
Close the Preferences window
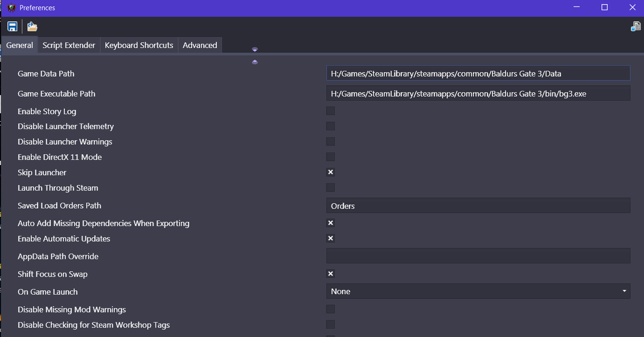point(632,8)
